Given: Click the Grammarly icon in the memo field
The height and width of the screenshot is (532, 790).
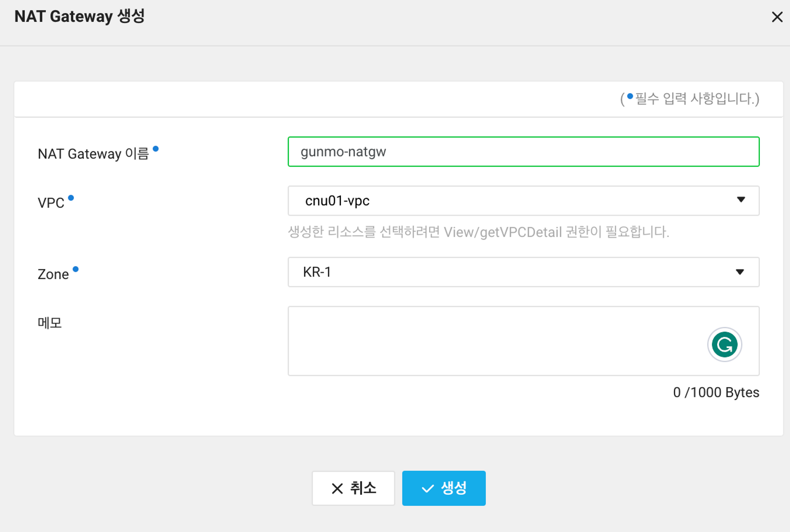Looking at the screenshot, I should (x=724, y=344).
